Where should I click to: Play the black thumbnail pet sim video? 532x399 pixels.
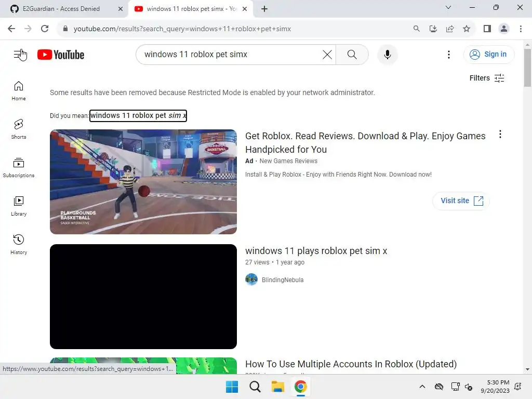click(x=143, y=297)
